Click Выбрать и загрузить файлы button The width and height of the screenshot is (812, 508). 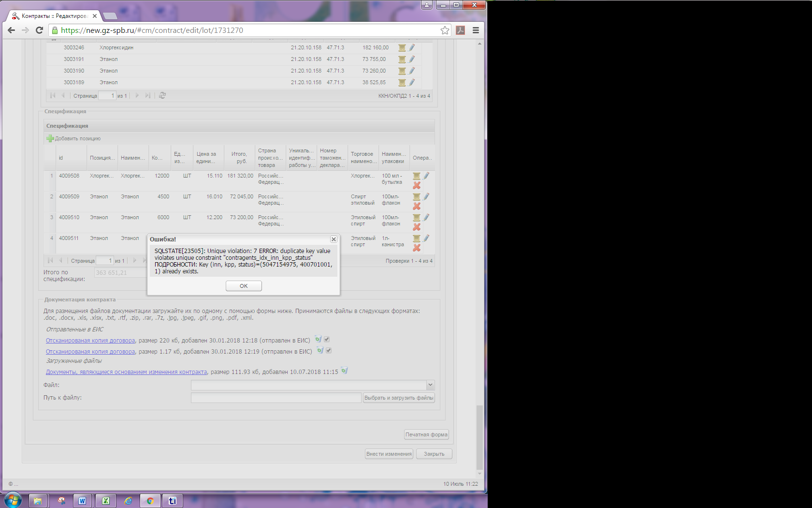(x=399, y=398)
